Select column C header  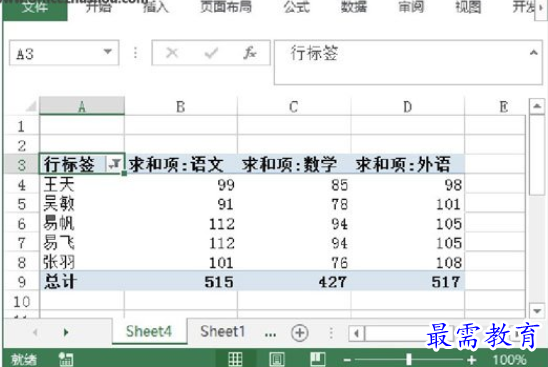coord(294,107)
